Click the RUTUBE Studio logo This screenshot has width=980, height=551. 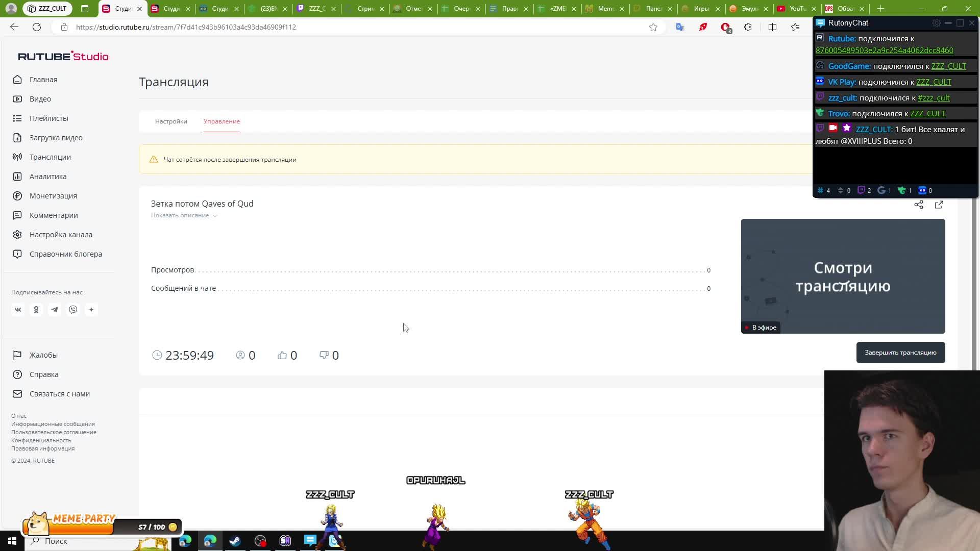point(63,56)
